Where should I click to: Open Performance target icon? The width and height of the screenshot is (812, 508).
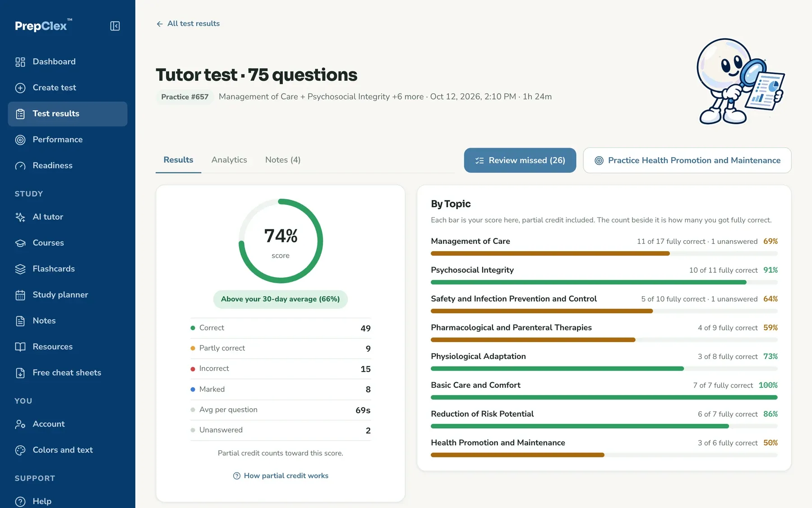point(20,140)
